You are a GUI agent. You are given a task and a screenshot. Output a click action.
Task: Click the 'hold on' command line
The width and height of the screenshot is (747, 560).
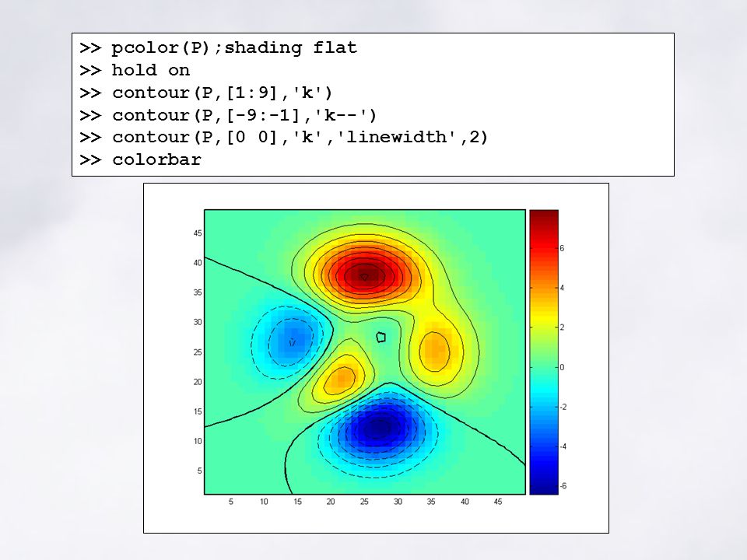pos(135,71)
